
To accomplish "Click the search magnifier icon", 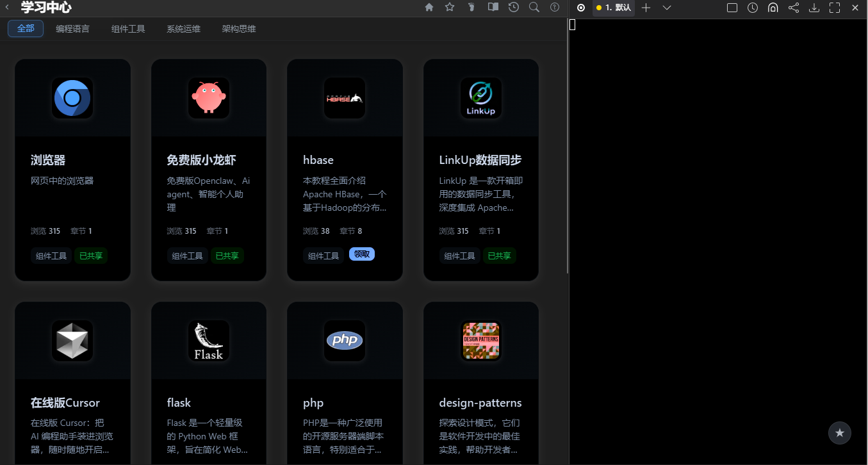I will 534,7.
